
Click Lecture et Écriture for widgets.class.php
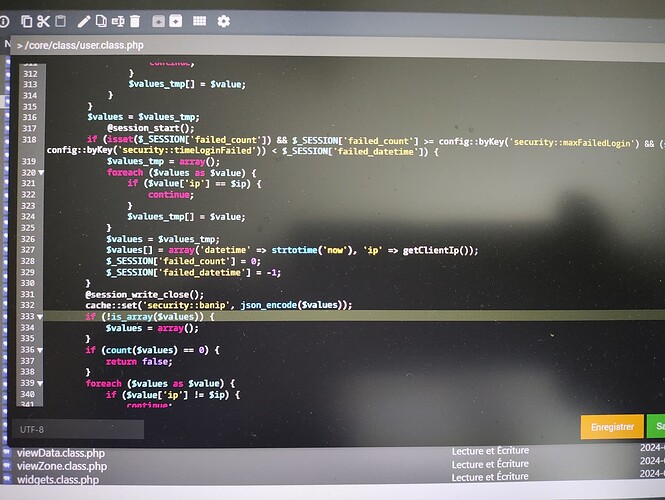[490, 477]
